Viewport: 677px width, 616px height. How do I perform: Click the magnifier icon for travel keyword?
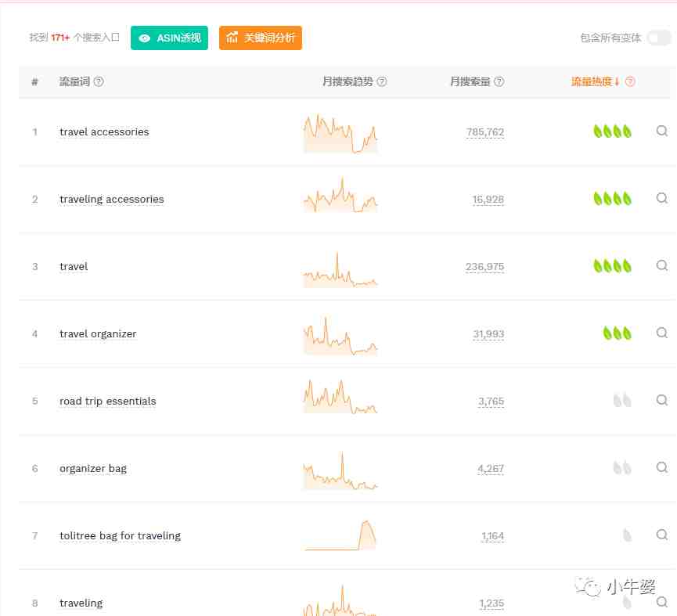tap(661, 265)
